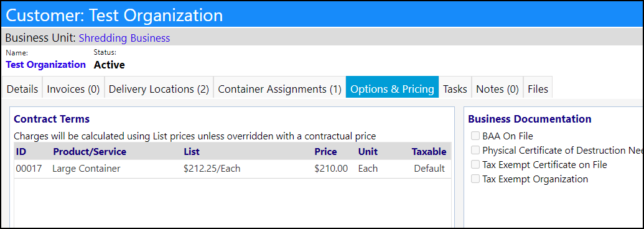Select the Large Container contract row

pos(233,169)
